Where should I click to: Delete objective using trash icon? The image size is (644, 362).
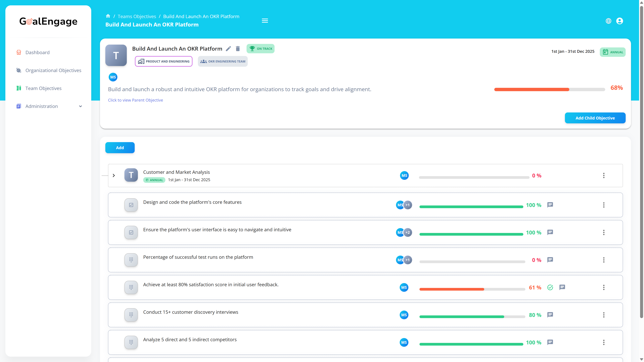coord(238,49)
